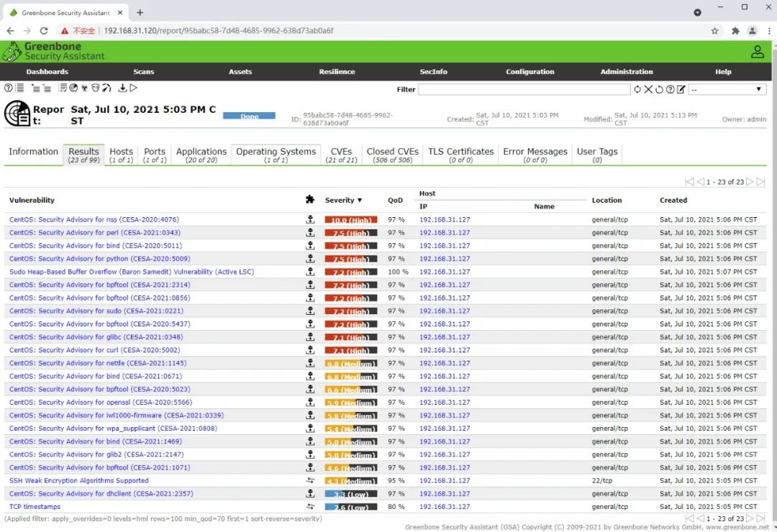Click the puzzle-piece solution type column header icon

310,200
